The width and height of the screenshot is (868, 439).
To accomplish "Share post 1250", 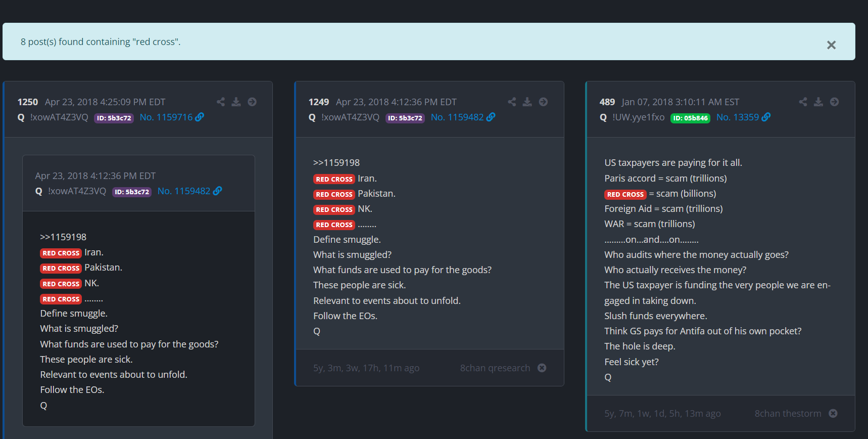I will click(x=221, y=102).
